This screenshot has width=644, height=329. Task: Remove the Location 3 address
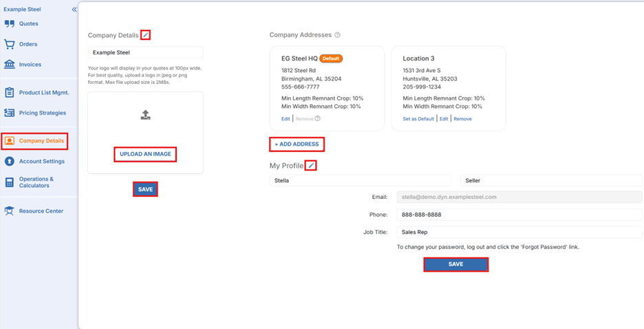[x=462, y=119]
